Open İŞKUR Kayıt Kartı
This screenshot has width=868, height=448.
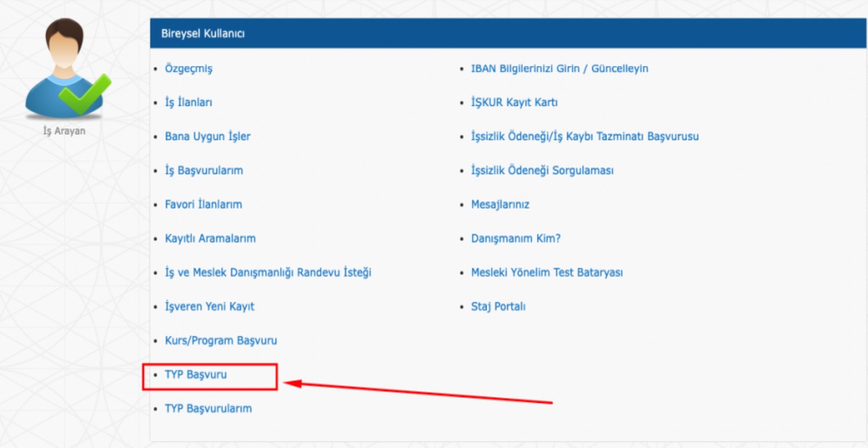coord(514,103)
